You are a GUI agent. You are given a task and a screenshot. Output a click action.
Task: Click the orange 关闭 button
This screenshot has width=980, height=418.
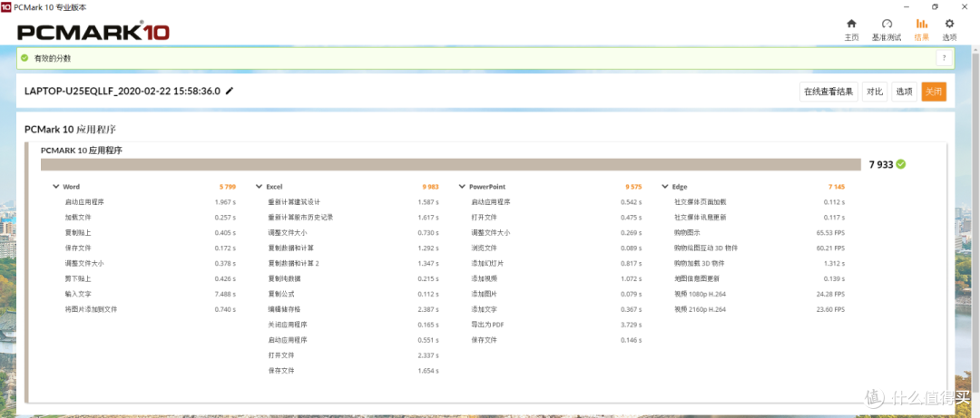[x=934, y=92]
